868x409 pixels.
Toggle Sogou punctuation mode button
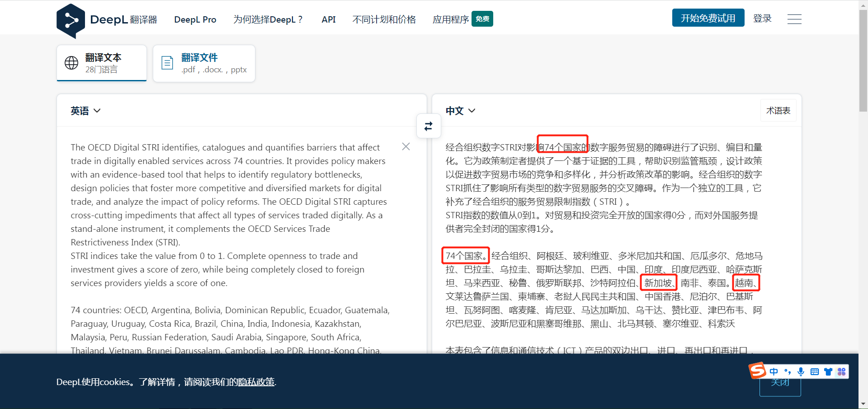(788, 371)
